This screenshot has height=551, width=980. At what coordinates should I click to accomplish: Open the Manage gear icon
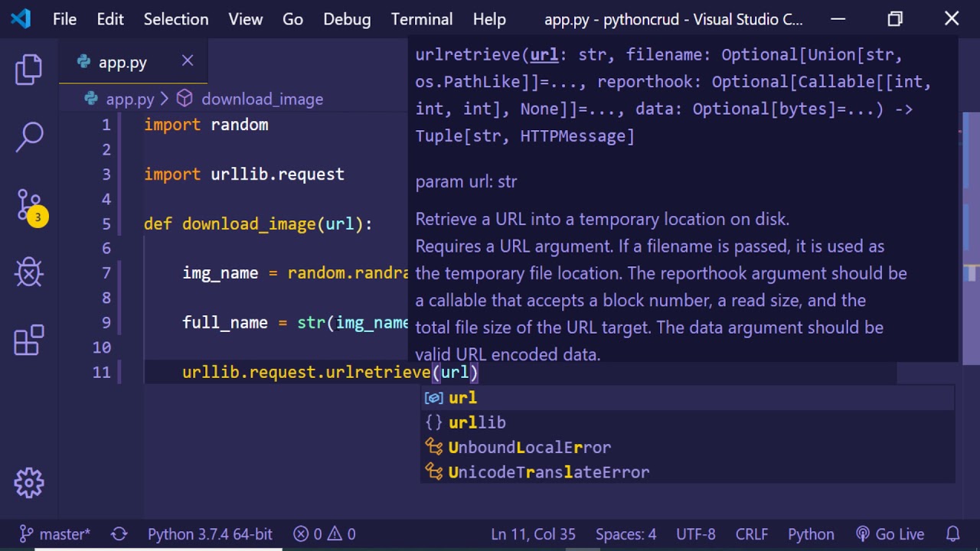pyautogui.click(x=29, y=483)
